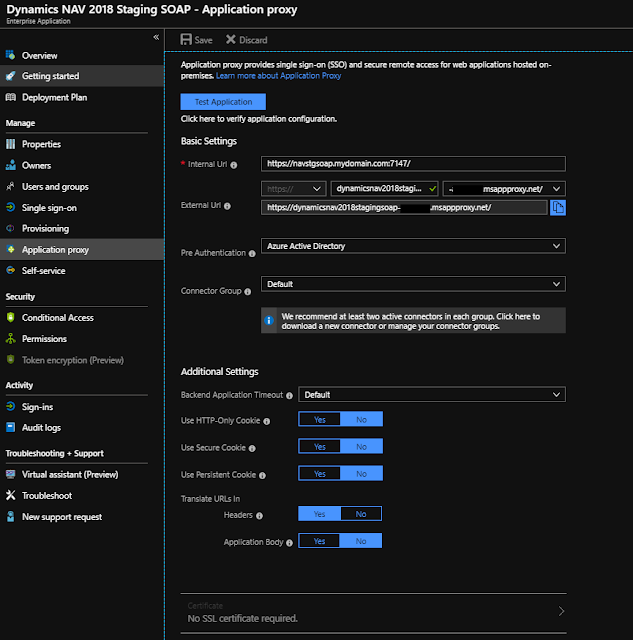Set Use Persistent Cookie to Yes
Screen dimensions: 633x640
coord(320,473)
